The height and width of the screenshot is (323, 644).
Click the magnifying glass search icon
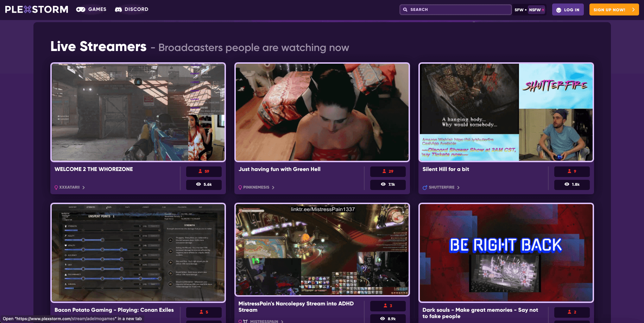point(405,10)
